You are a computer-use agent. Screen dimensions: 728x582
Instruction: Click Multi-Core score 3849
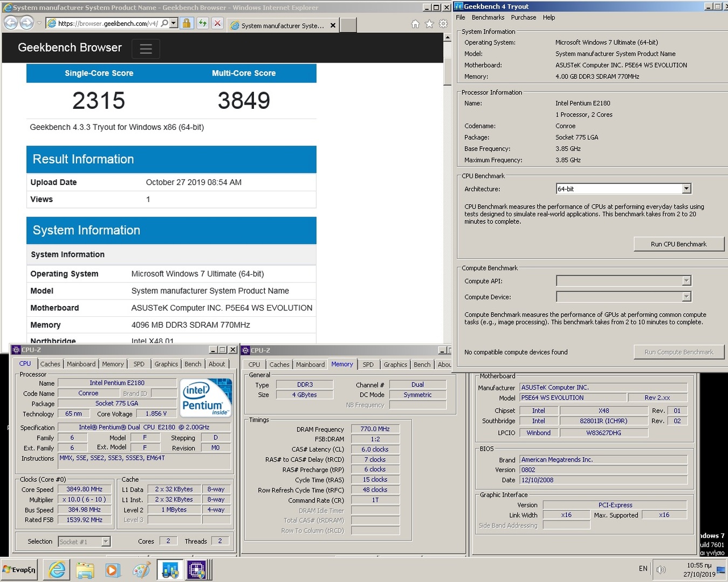click(x=244, y=101)
